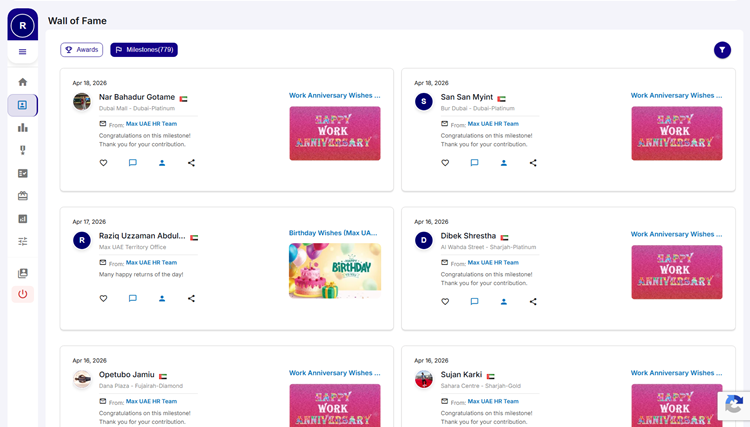Like Dibek Shrestha's anniversary post
The height and width of the screenshot is (427, 750).
coord(445,301)
